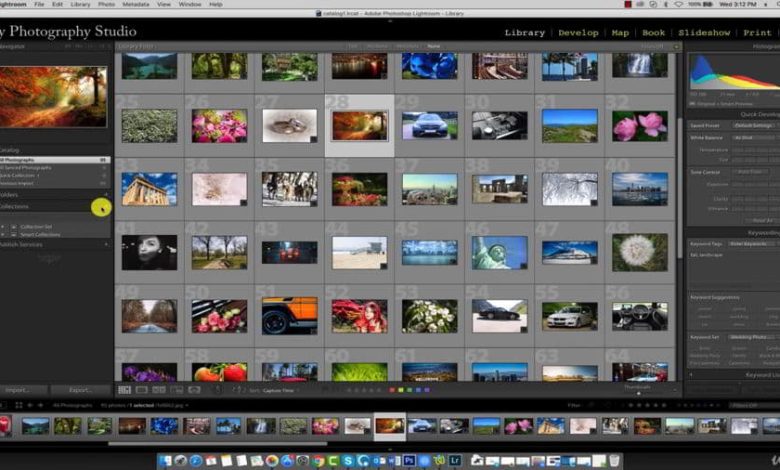This screenshot has width=780, height=470.
Task: Switch to the Map module
Action: click(x=620, y=33)
